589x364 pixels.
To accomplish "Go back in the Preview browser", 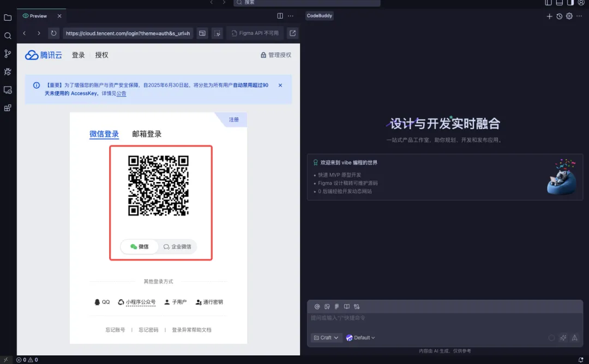I will 25,33.
